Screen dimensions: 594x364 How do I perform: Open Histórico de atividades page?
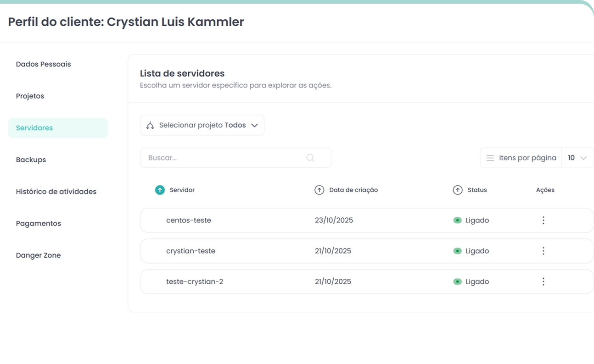coord(56,192)
